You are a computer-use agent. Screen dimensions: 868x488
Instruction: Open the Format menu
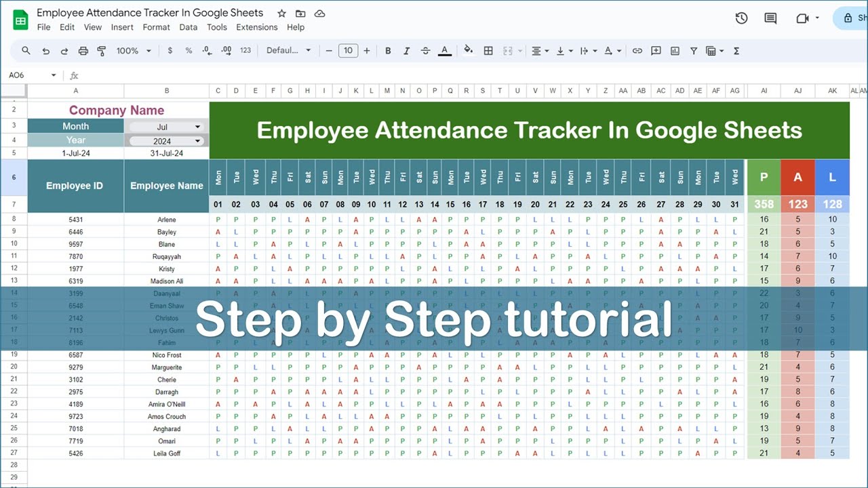point(157,27)
